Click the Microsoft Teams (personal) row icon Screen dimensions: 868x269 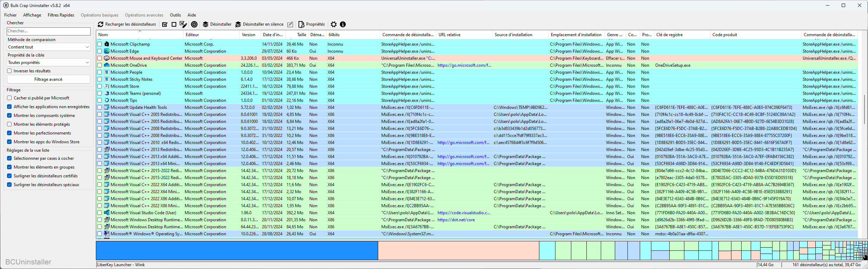click(x=107, y=93)
